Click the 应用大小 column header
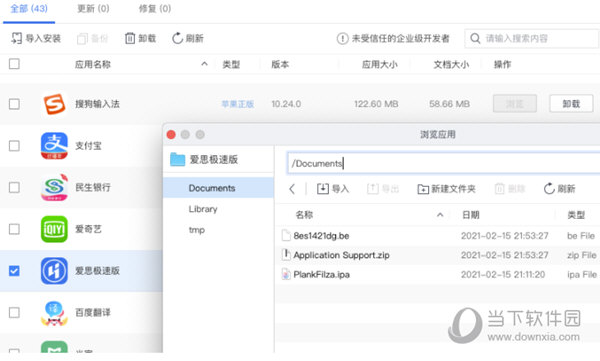 pos(379,64)
